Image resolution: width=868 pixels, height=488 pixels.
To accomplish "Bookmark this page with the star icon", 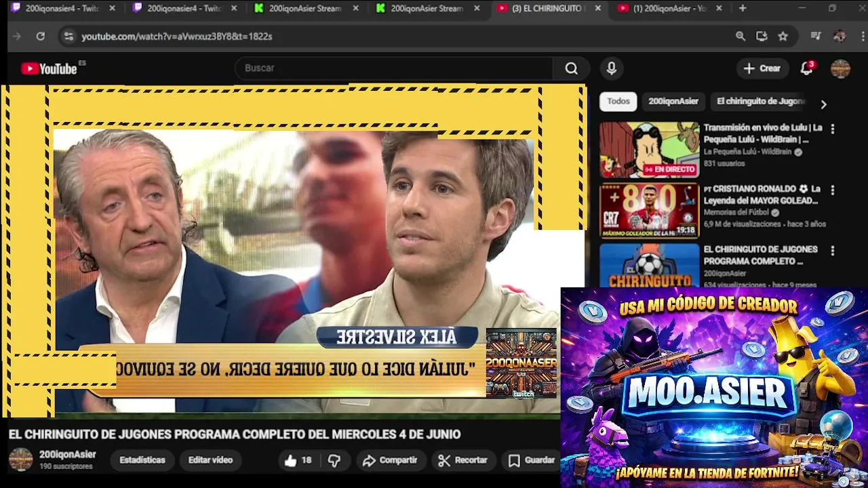I will coord(783,36).
